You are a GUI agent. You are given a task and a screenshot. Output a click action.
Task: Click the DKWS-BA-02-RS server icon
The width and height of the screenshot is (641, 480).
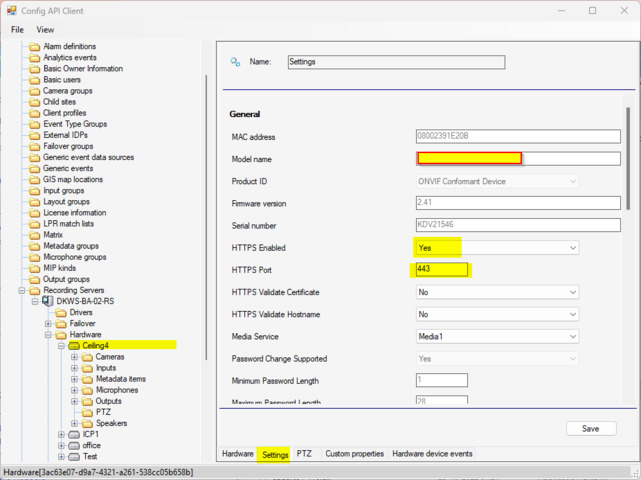pyautogui.click(x=47, y=301)
